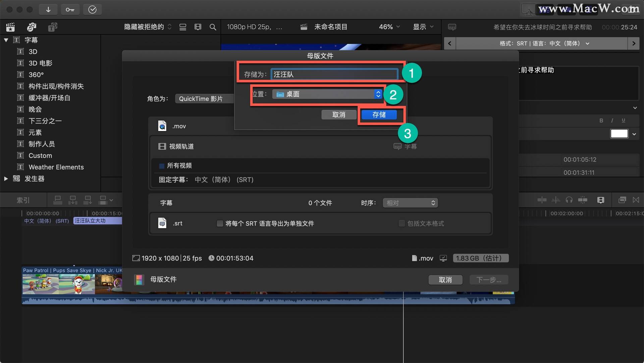Open the 时序 相对 dropdown
Screen dimensions: 644x363
click(x=410, y=203)
